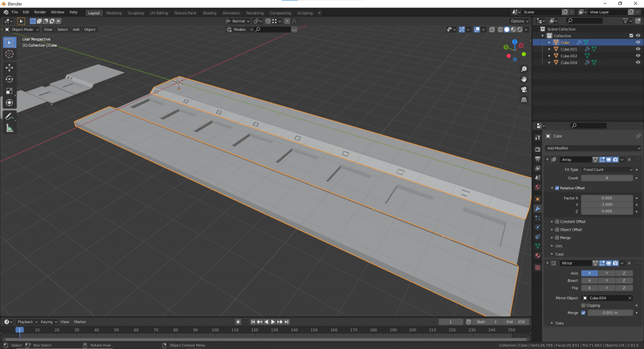Click the Array Count value field

coord(607,178)
